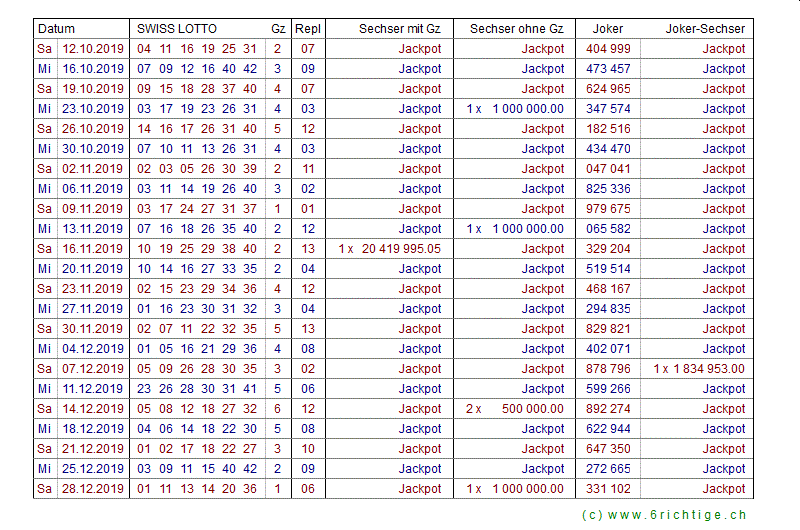800x530 pixels.
Task: Click the Sechser mit Gz header
Action: tap(399, 29)
